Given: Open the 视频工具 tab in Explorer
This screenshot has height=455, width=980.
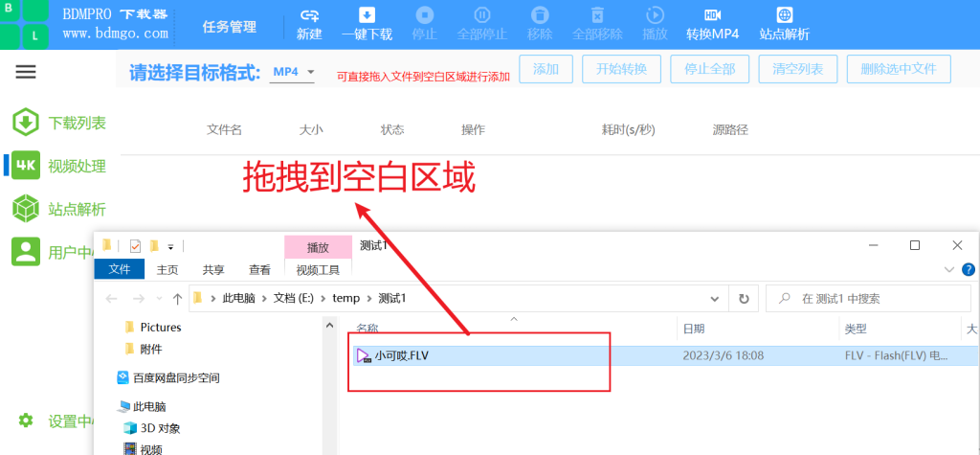Looking at the screenshot, I should (318, 270).
